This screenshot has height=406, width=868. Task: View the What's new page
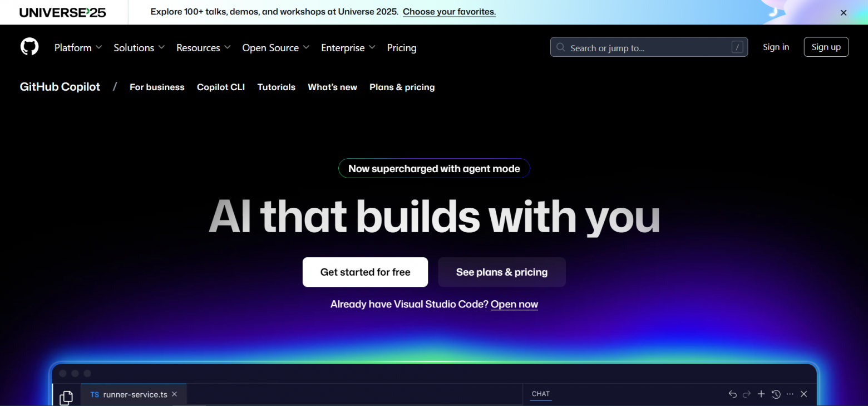[x=333, y=87]
